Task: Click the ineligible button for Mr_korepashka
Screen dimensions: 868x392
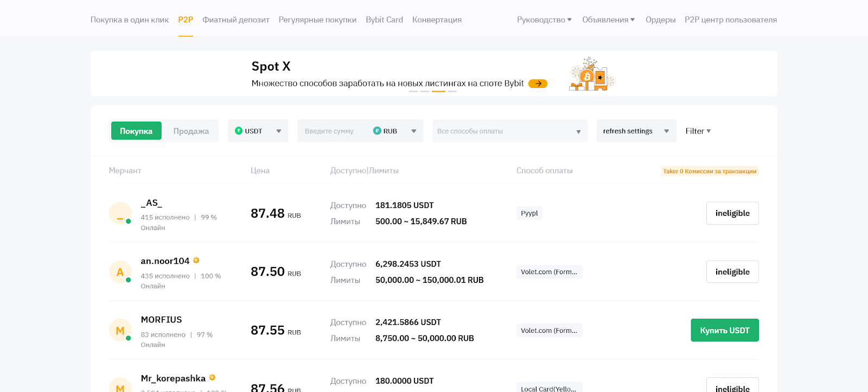Action: click(732, 385)
